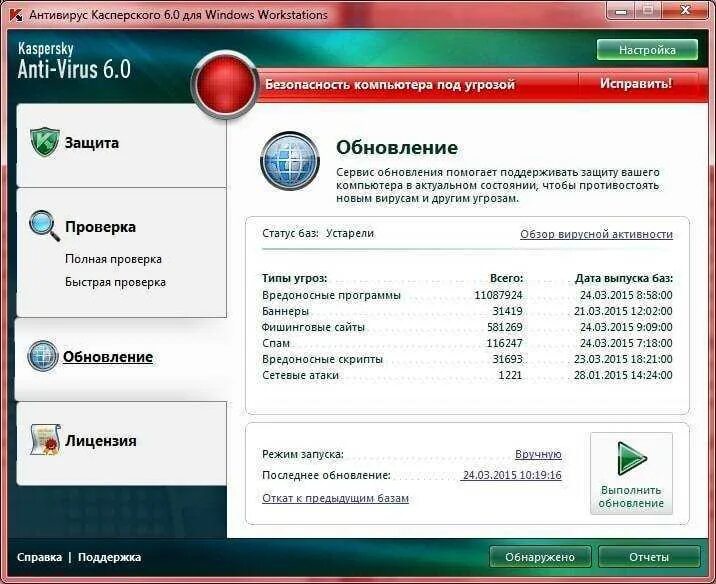716x584 pixels.
Task: Close the Kaspersky window
Action: coord(685,10)
